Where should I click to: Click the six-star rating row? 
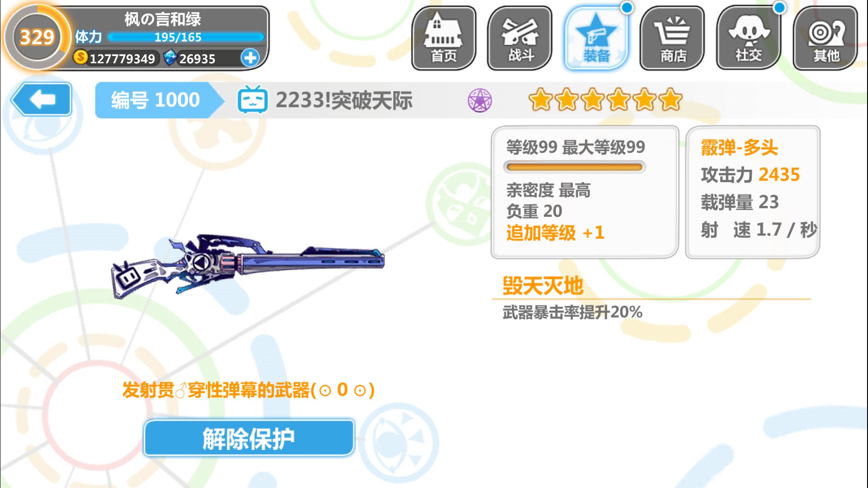click(605, 100)
